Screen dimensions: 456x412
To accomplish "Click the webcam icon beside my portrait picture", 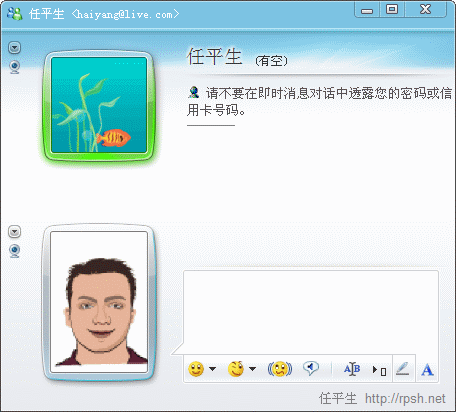I will (14, 251).
